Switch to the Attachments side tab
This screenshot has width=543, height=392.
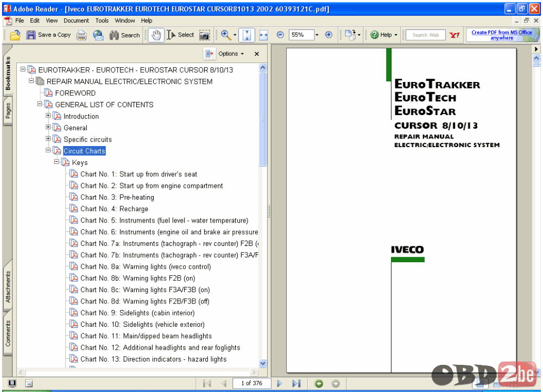[8, 287]
